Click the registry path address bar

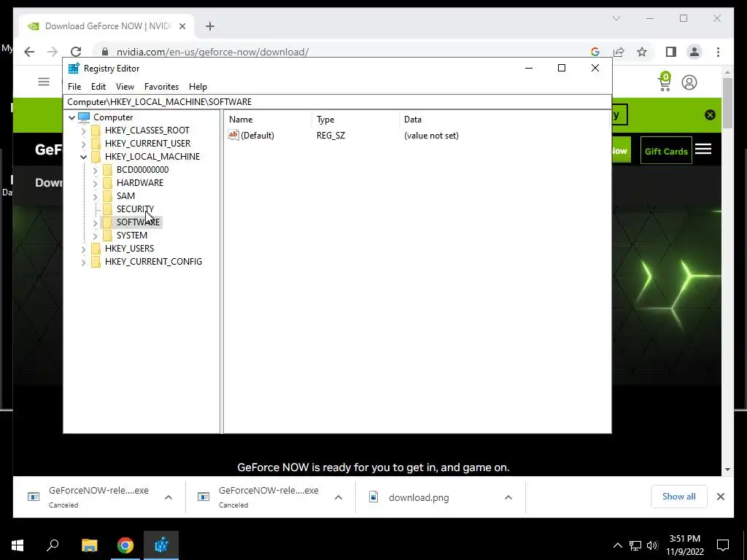(337, 102)
